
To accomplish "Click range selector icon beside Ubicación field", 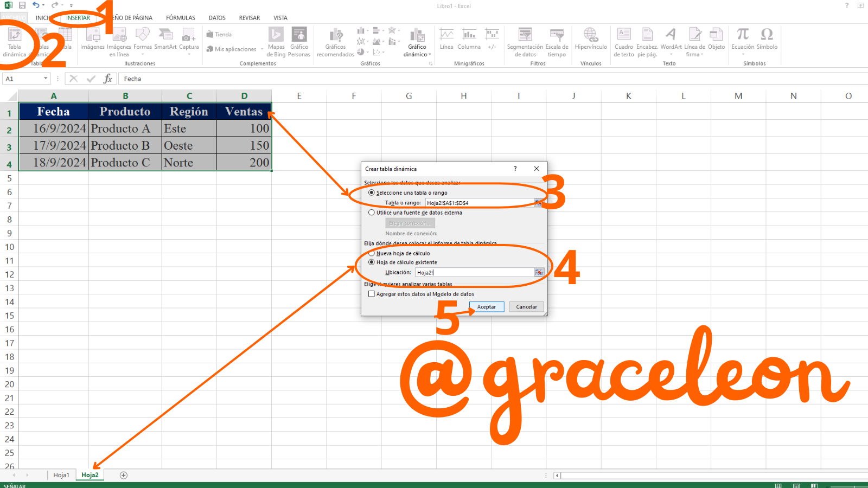I will click(539, 272).
